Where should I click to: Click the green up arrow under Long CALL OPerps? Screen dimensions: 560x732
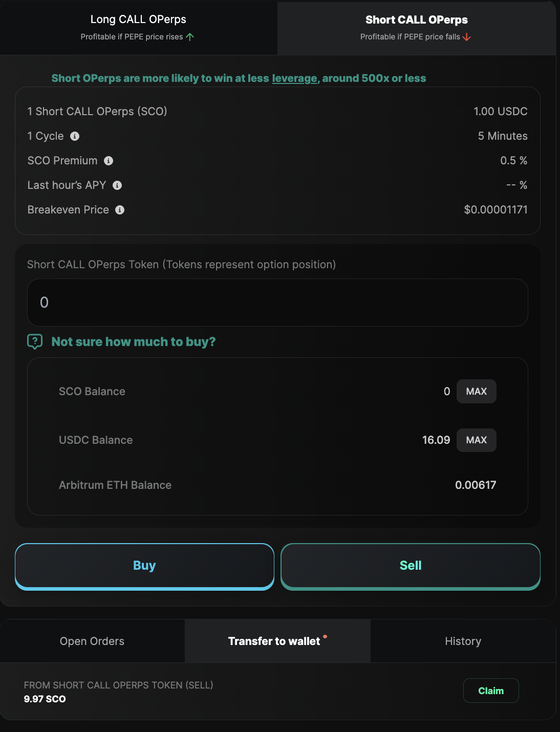point(190,37)
